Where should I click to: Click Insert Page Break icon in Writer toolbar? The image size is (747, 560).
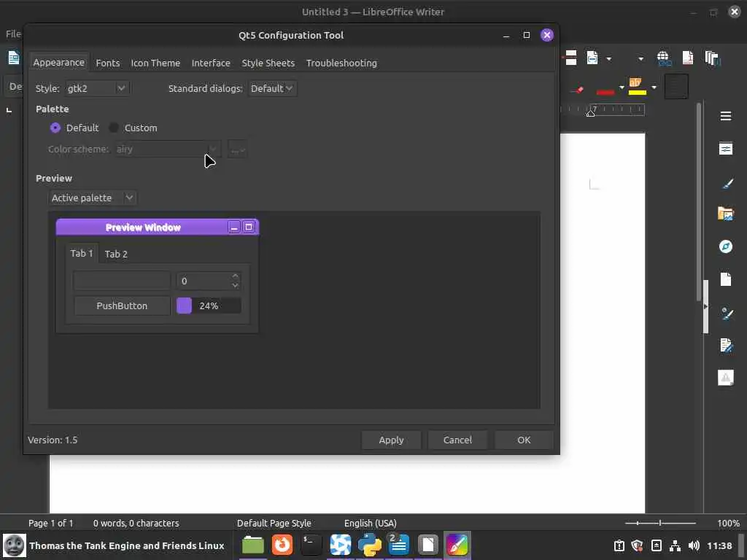pyautogui.click(x=570, y=58)
